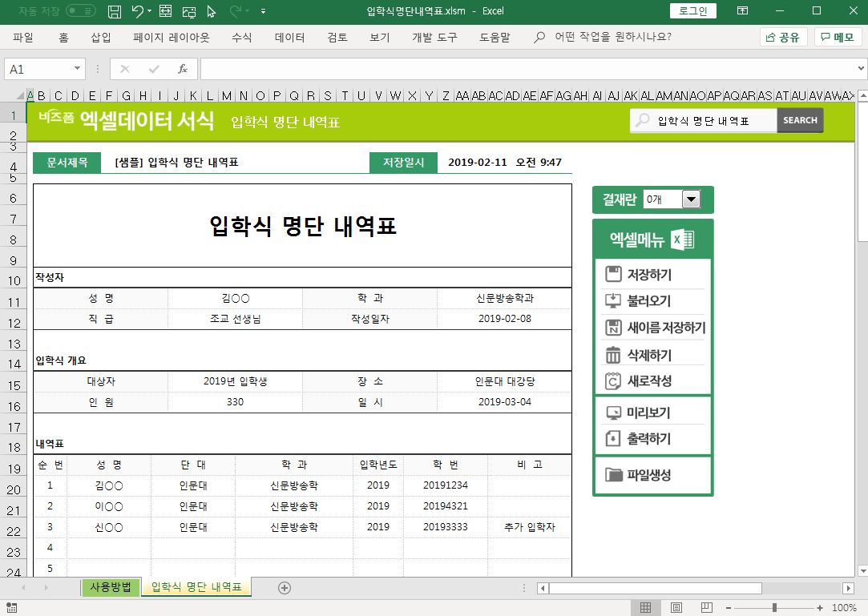The width and height of the screenshot is (868, 616).
Task: Toggle the AutoSave switch
Action: (x=80, y=11)
